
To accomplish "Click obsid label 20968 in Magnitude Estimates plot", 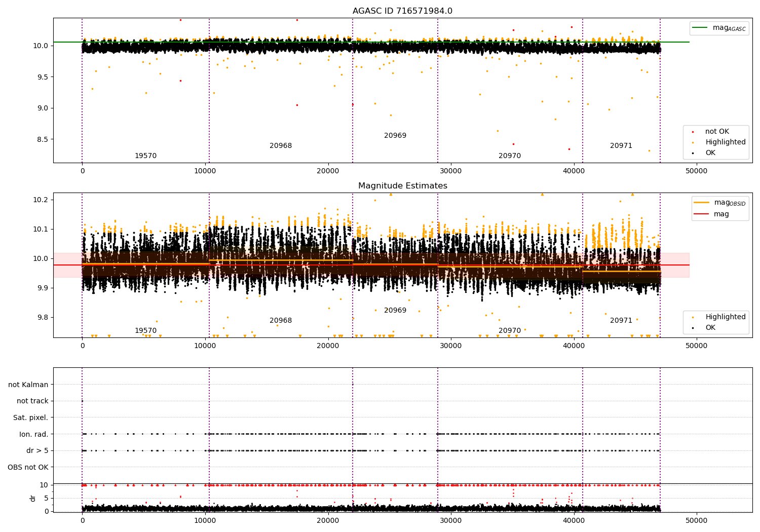I will tap(280, 321).
